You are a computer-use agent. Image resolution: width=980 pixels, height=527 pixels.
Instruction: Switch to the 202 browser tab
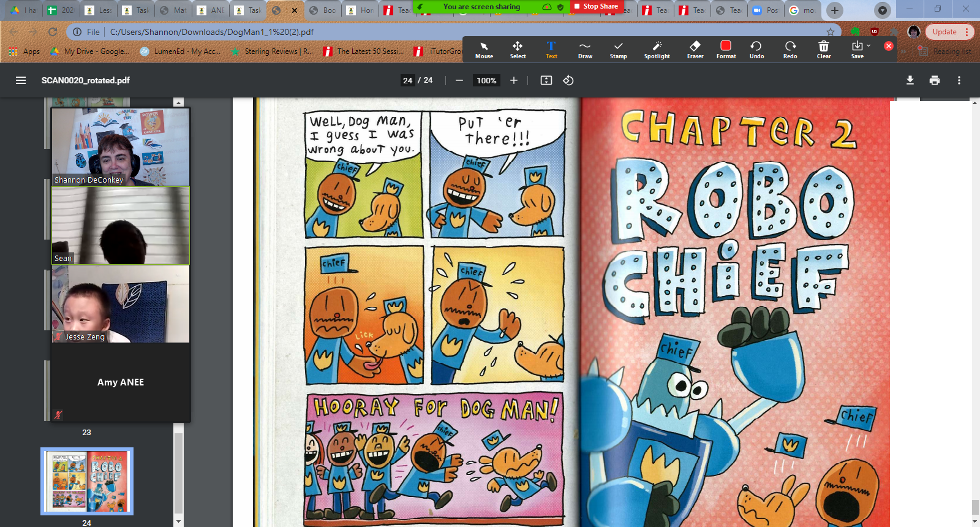coord(61,10)
